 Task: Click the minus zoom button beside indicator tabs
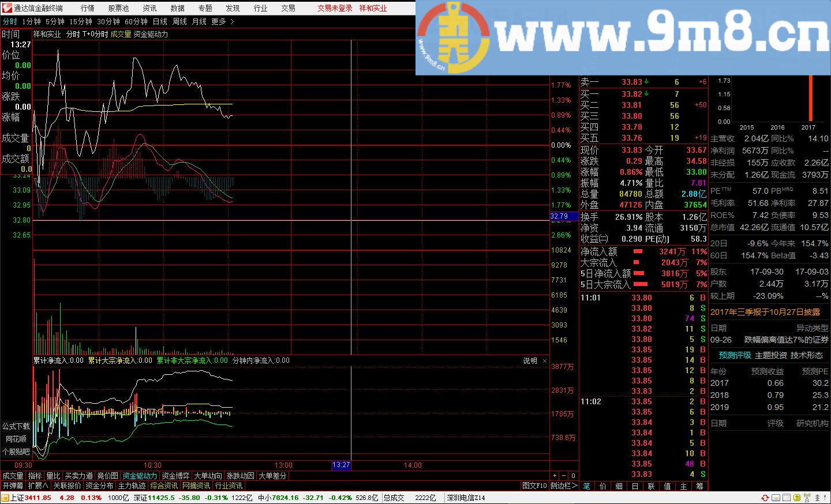click(x=564, y=476)
